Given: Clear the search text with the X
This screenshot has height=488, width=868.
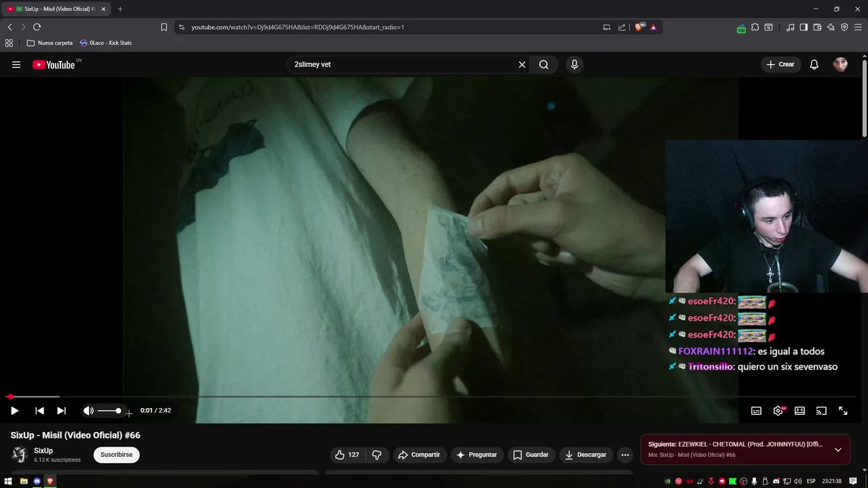Looking at the screenshot, I should tap(522, 64).
